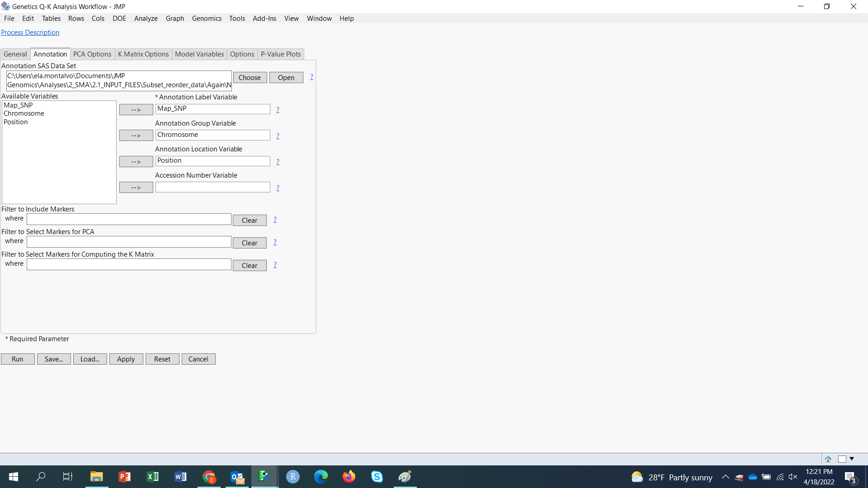Show hidden system tray icons
Viewport: 868px width, 488px height.
click(725, 477)
